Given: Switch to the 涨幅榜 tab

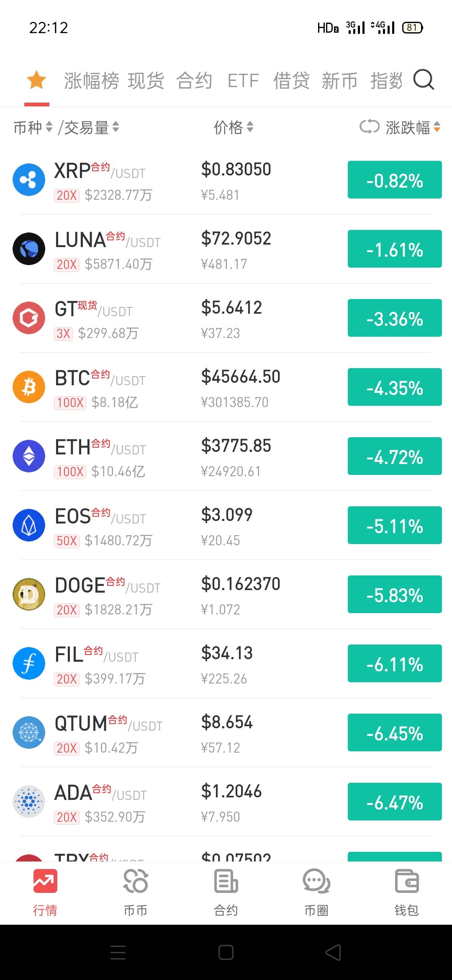Looking at the screenshot, I should click(x=91, y=80).
